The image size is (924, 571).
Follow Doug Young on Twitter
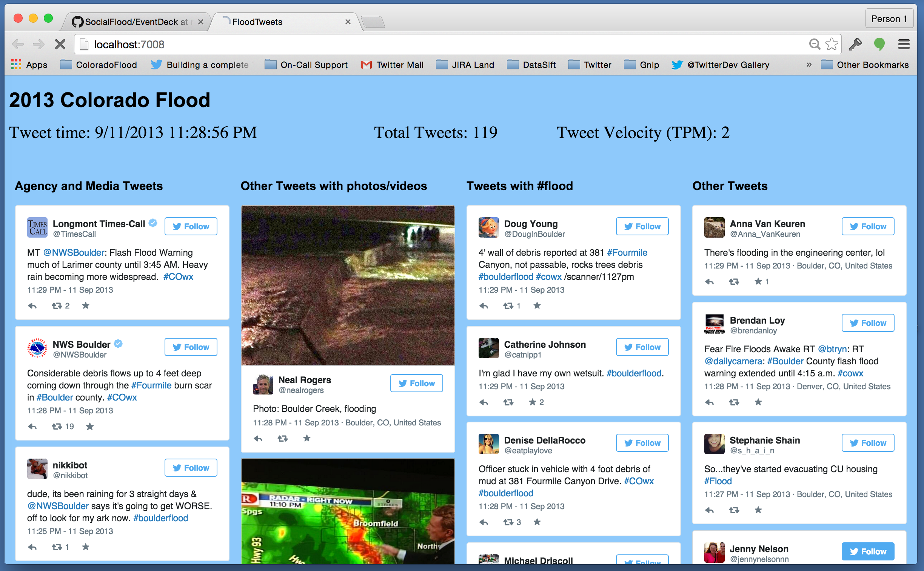[642, 226]
